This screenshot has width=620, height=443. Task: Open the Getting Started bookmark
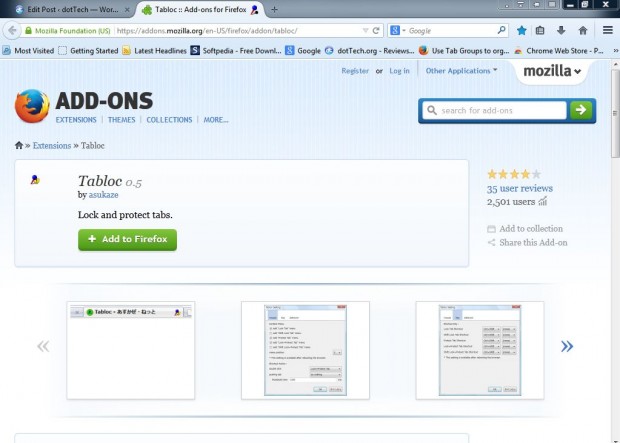point(88,50)
